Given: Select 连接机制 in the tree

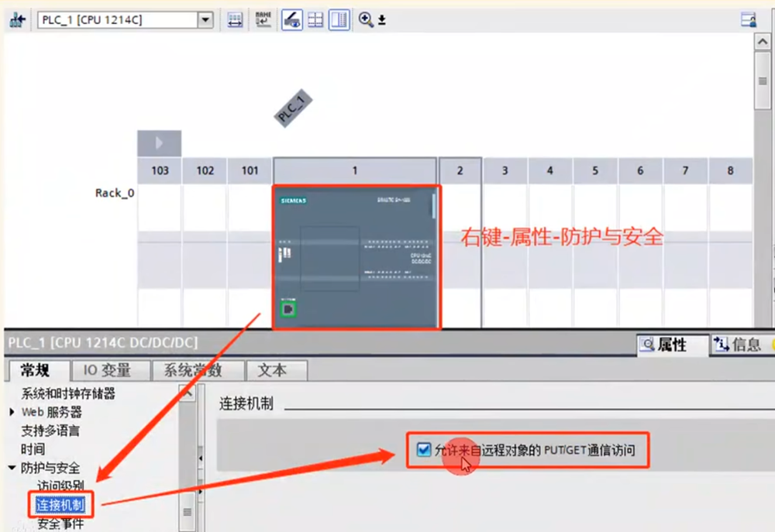Looking at the screenshot, I should [60, 505].
